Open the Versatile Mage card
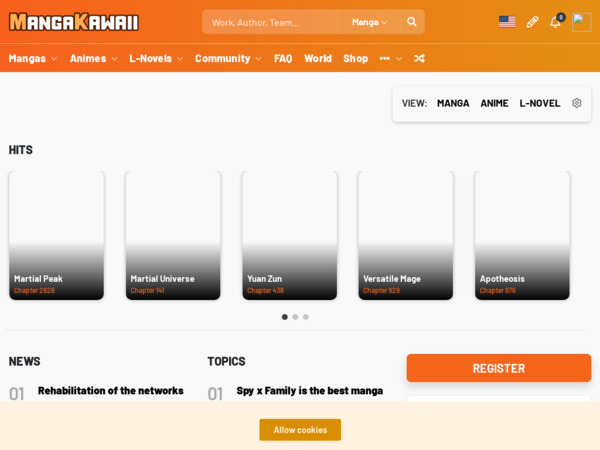Image resolution: width=600 pixels, height=450 pixels. [x=406, y=235]
